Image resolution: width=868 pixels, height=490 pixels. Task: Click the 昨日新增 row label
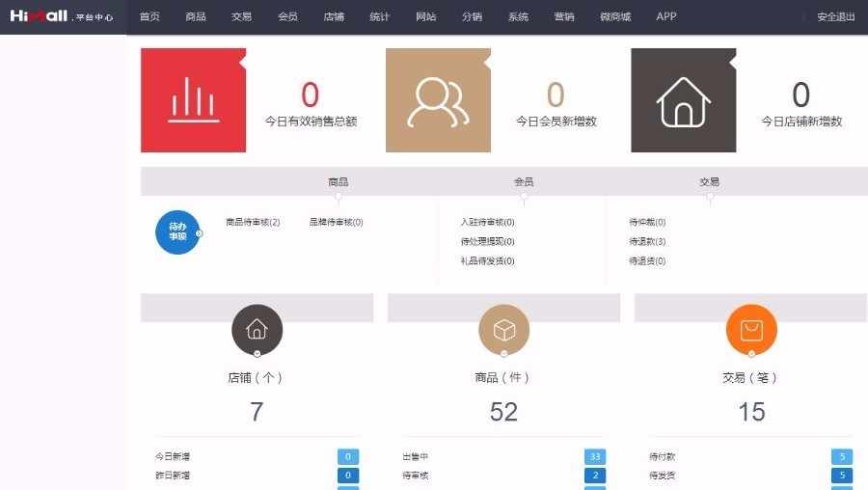point(173,476)
